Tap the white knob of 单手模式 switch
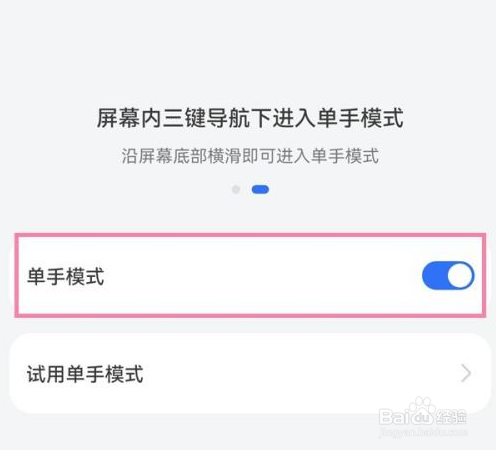The height and width of the screenshot is (450, 496). tap(460, 276)
